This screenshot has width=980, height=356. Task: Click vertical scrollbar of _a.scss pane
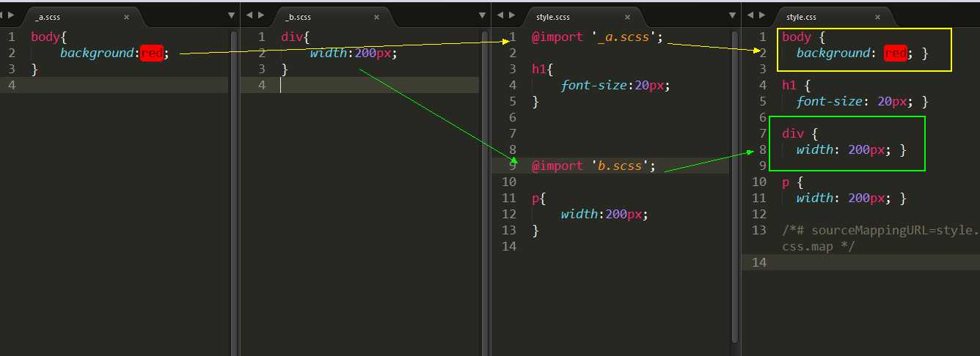pos(235,194)
